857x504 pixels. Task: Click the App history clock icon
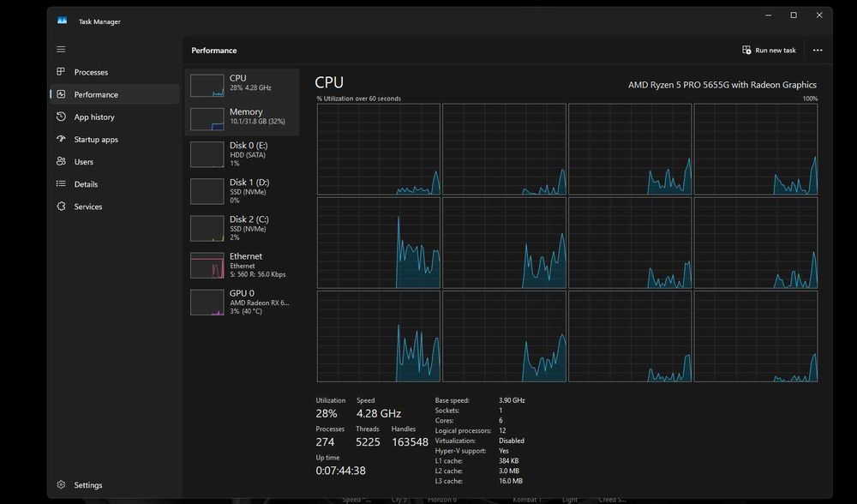pyautogui.click(x=61, y=117)
